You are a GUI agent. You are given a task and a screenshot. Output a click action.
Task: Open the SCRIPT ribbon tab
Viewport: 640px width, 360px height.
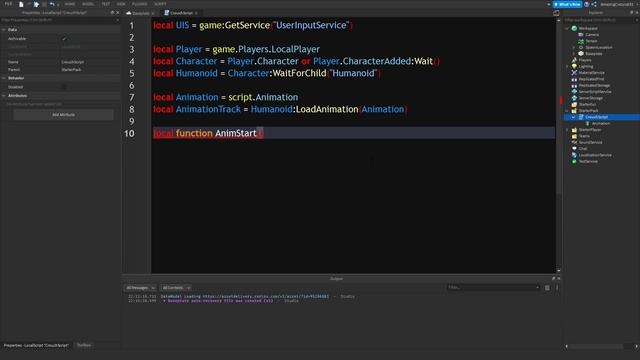pos(160,4)
